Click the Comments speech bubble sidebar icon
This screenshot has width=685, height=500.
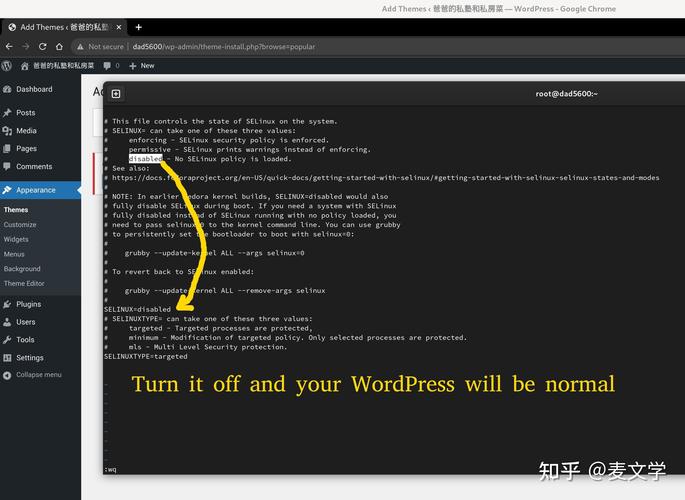7,166
